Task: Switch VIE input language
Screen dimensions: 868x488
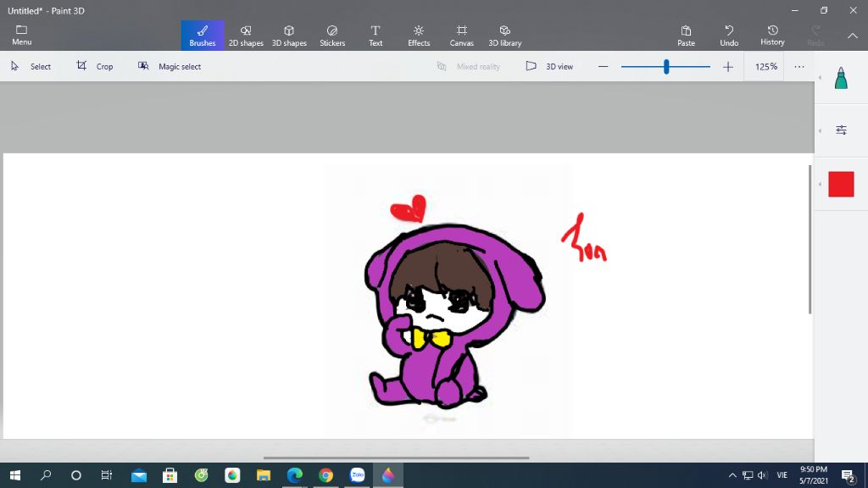Action: 782,475
